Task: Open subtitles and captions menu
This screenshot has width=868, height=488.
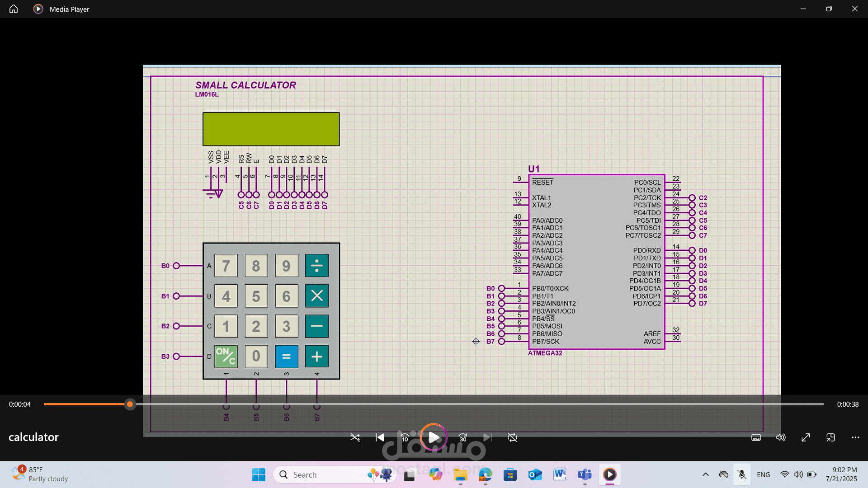Action: tap(756, 437)
